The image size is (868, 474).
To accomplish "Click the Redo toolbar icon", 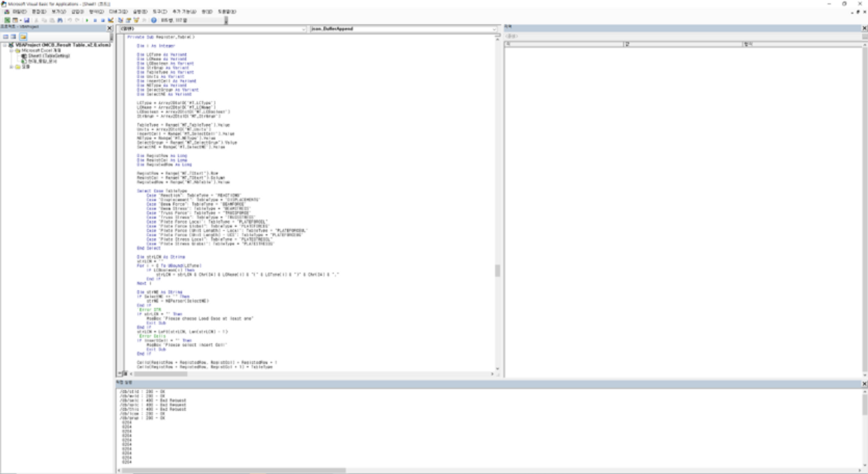I will (77, 20).
